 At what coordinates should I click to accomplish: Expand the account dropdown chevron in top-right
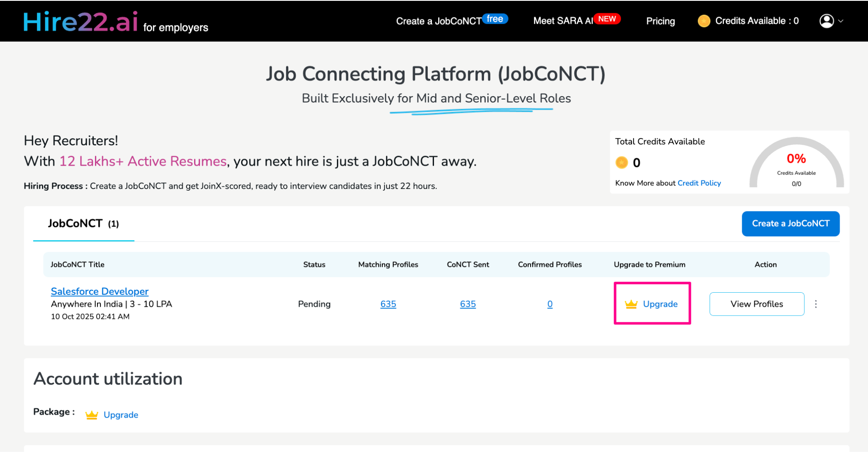coord(842,20)
